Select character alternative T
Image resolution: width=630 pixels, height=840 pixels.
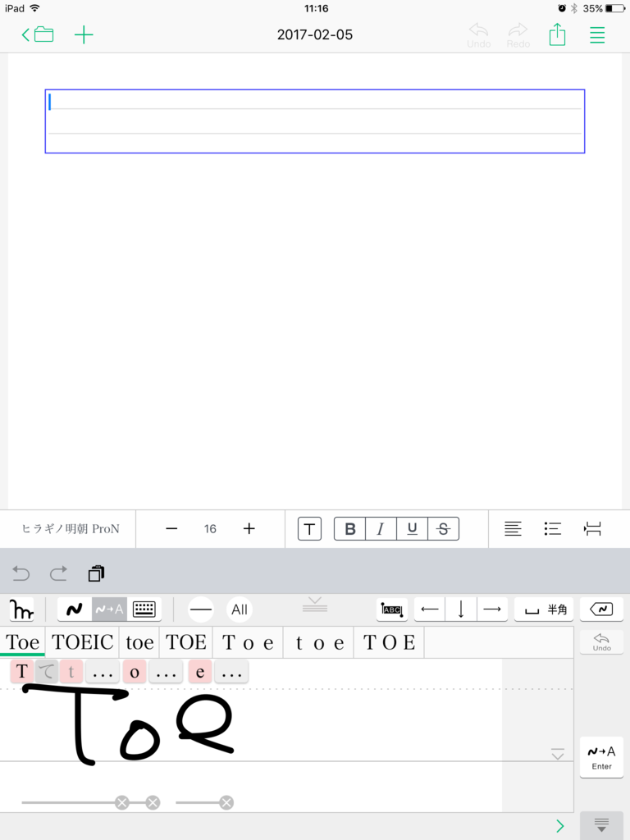click(22, 671)
